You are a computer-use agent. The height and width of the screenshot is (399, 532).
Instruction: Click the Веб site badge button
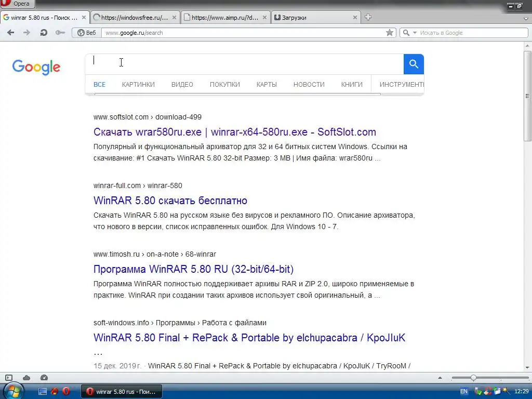[87, 33]
